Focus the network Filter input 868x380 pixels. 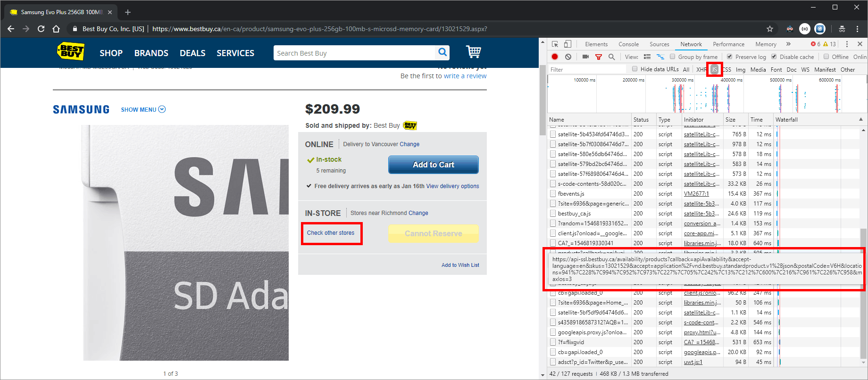point(588,69)
